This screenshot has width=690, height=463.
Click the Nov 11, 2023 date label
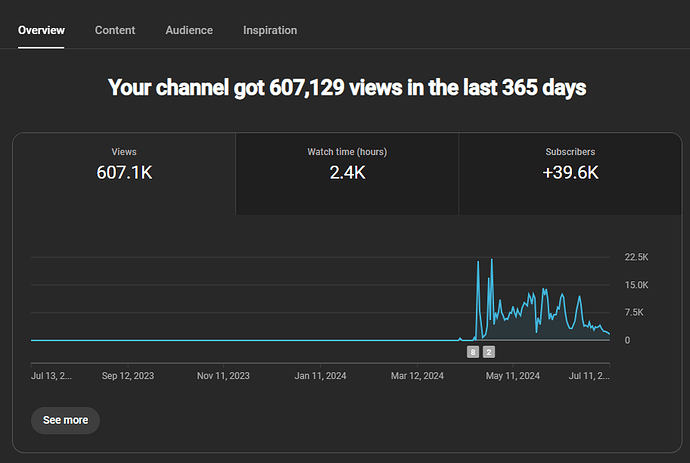(224, 376)
